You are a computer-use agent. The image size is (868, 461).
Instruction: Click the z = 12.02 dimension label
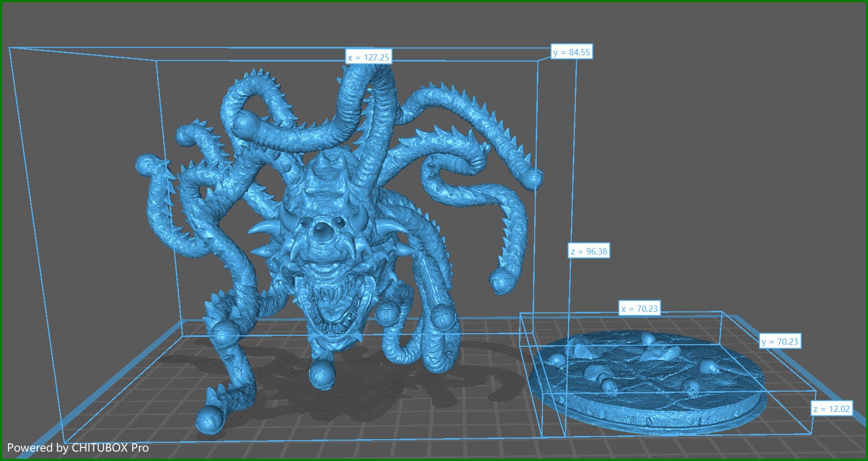click(831, 409)
